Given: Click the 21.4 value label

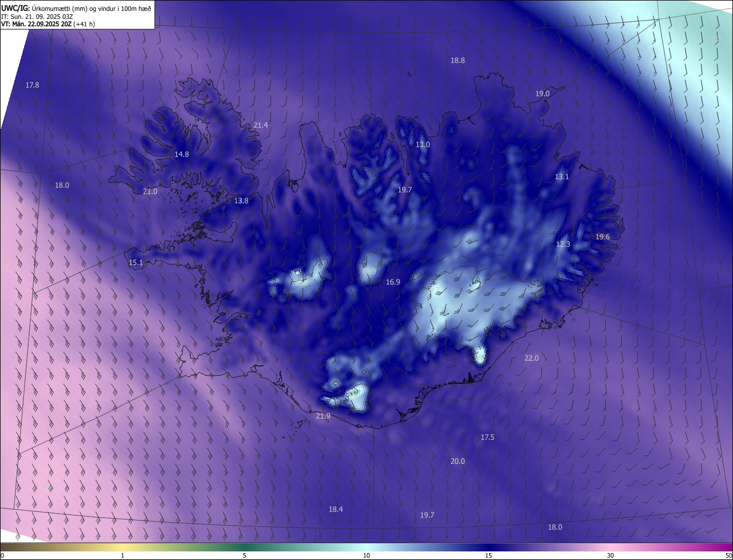Looking at the screenshot, I should click(261, 125).
